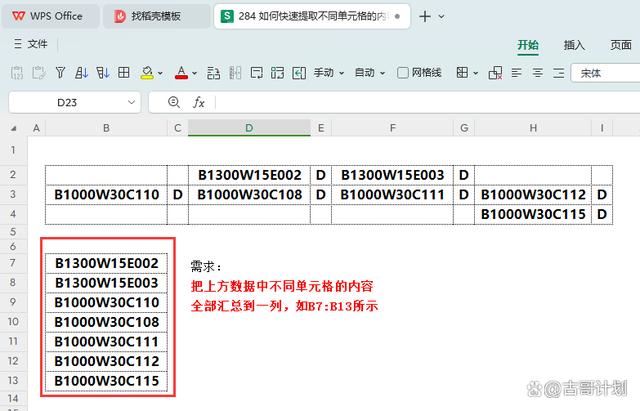Sort descending with the funnel-arrow icon
Image resolution: width=640 pixels, height=411 pixels.
(x=102, y=73)
